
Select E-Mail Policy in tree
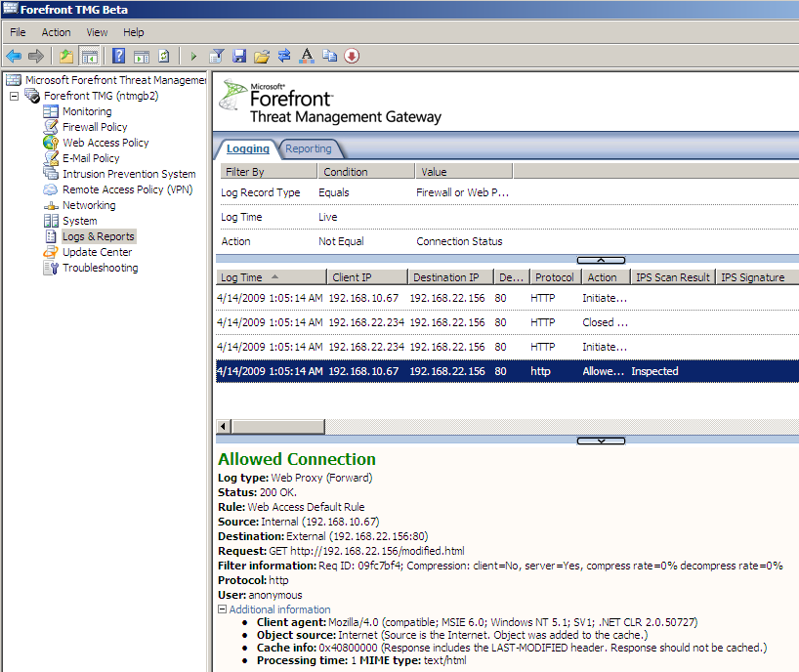91,158
